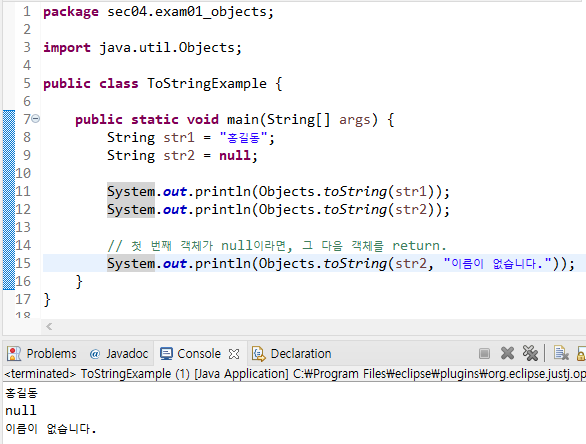Click console output "이름이 없습니다."

tap(51, 428)
